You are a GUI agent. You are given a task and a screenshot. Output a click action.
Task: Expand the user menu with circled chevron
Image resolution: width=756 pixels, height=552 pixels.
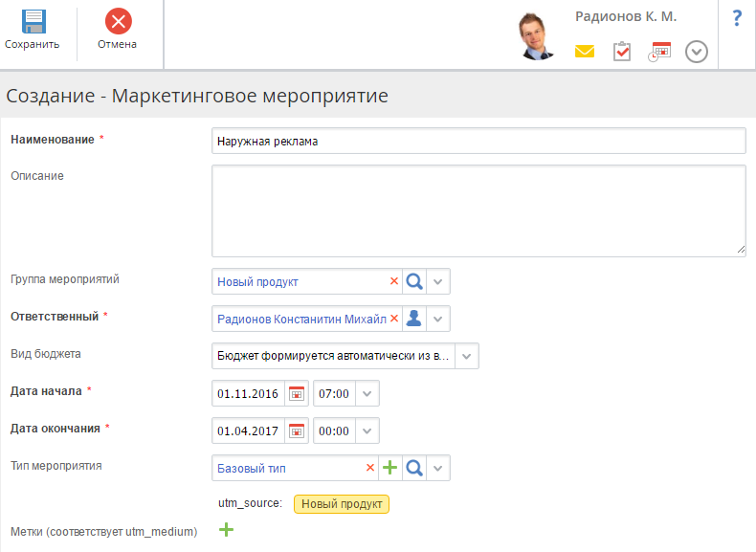pyautogui.click(x=697, y=52)
